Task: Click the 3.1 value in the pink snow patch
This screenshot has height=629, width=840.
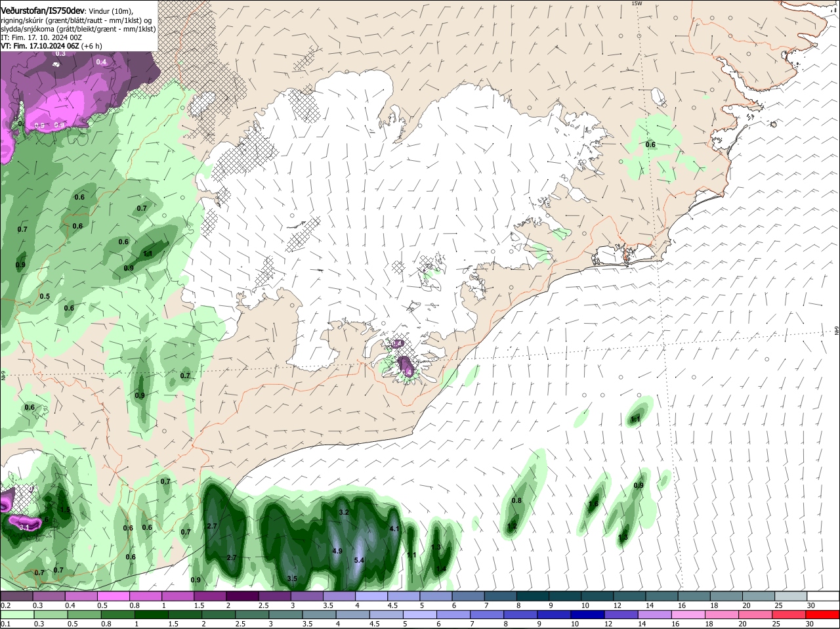Action: coord(24,527)
